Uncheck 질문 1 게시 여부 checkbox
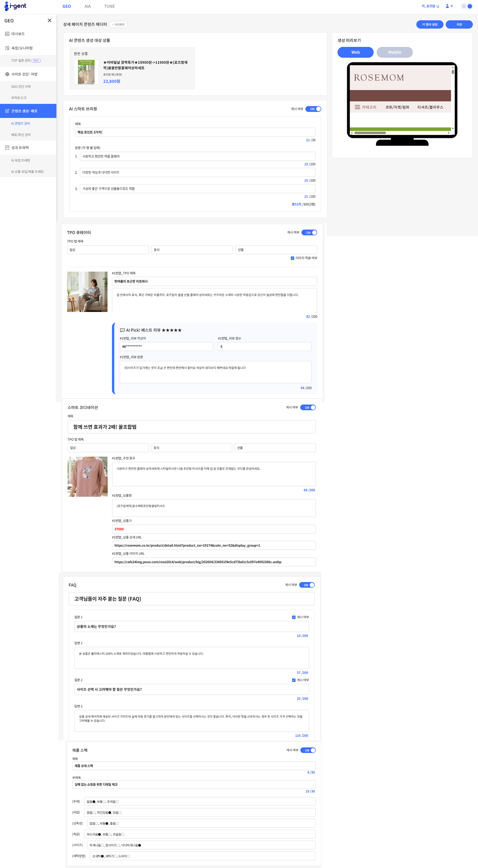 (x=294, y=617)
